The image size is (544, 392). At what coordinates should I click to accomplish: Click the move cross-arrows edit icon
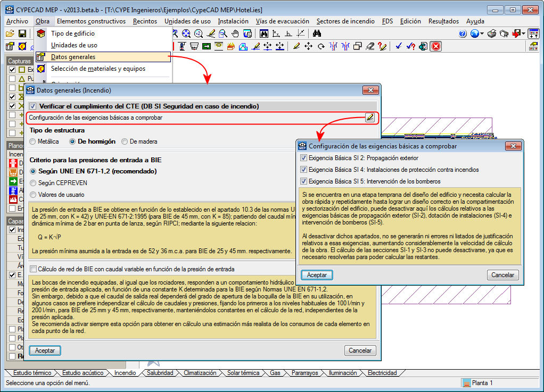308,46
